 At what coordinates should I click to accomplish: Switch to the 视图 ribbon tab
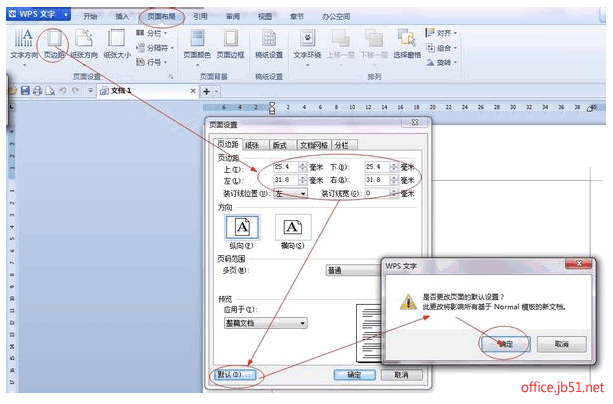[265, 16]
